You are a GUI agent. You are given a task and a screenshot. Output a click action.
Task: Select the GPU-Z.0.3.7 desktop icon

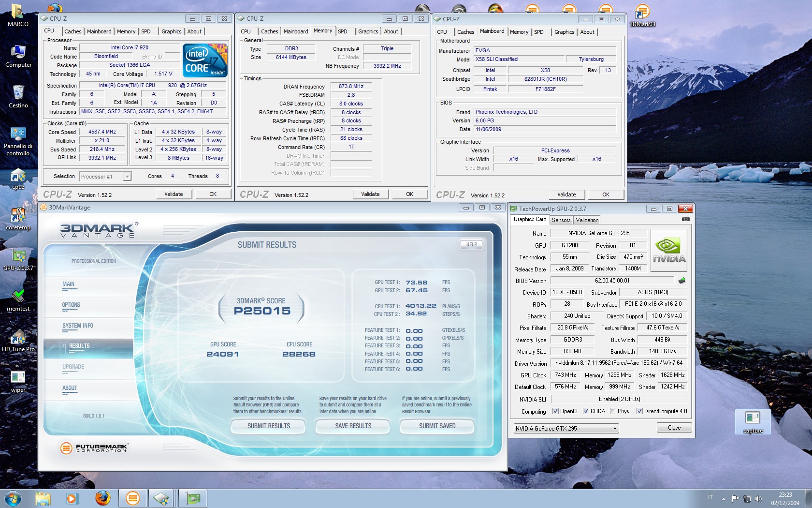pyautogui.click(x=18, y=260)
